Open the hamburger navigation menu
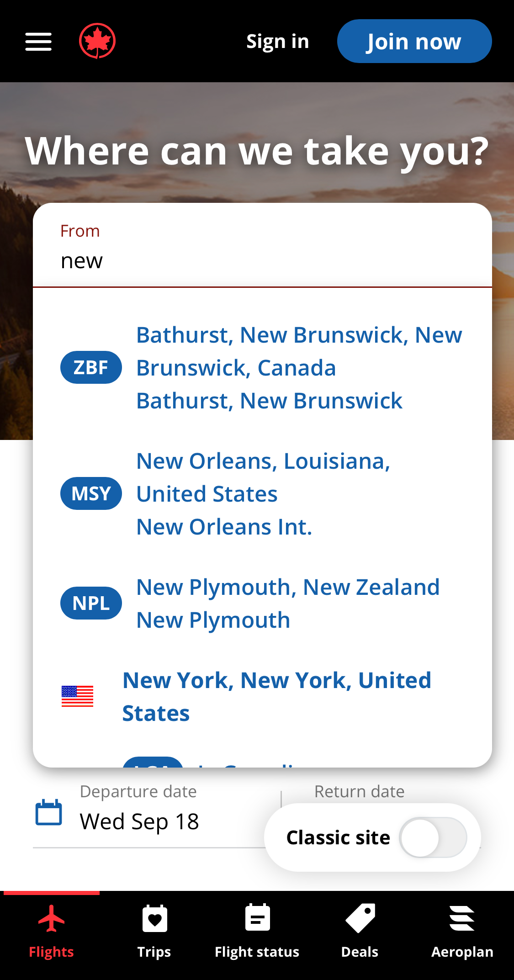Screen dimensions: 514x980 pos(38,41)
